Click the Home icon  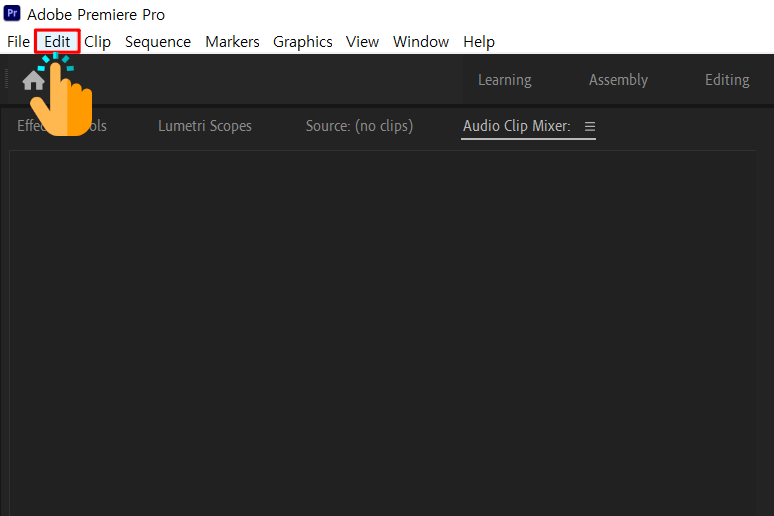coord(33,80)
